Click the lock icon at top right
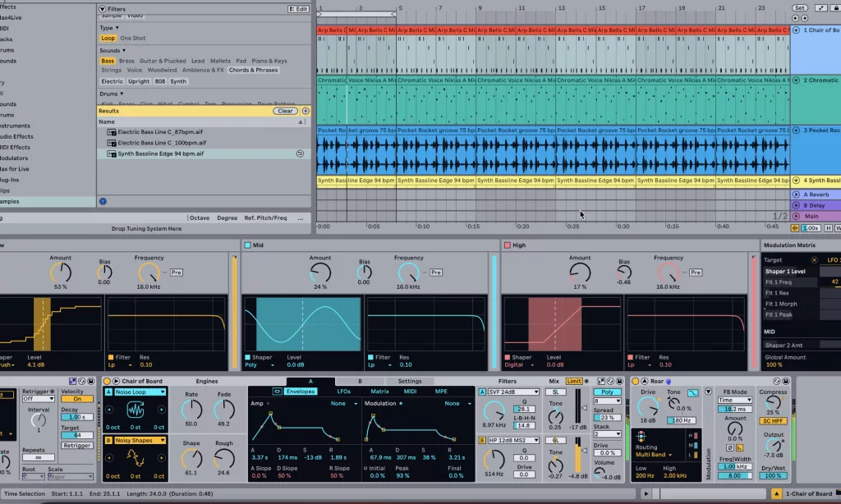841x504 pixels. (835, 8)
